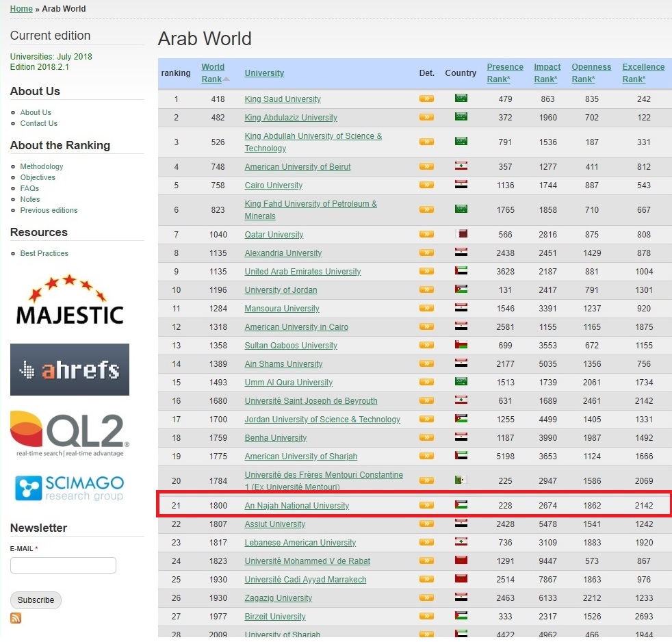Open details icon for Birzeit University

click(x=426, y=616)
